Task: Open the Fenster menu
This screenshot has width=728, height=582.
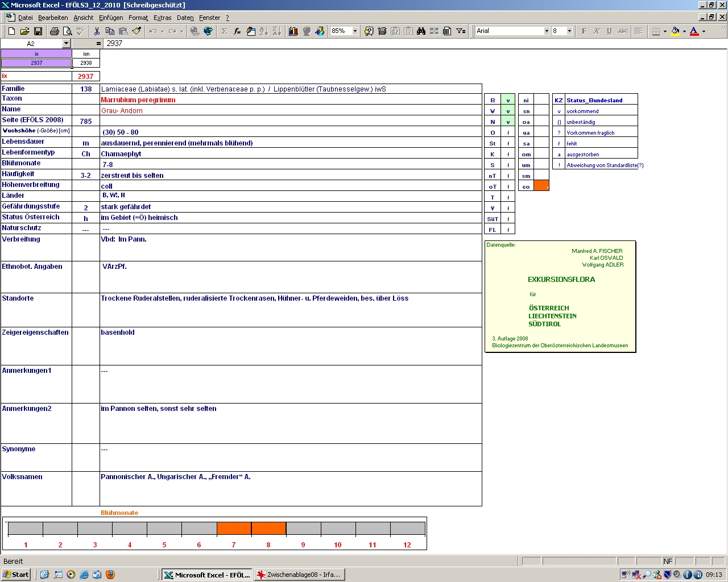Action: 209,18
